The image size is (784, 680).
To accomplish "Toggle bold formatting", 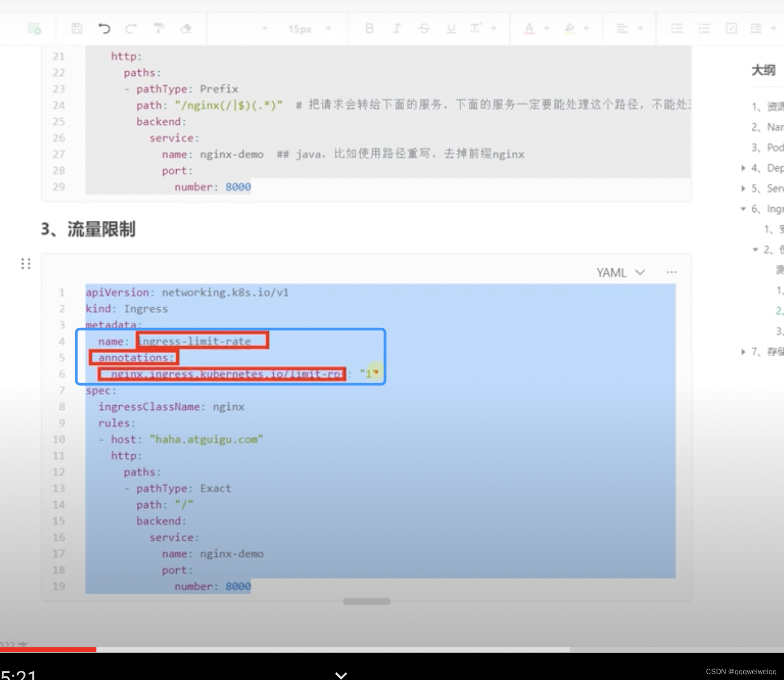I will click(369, 29).
